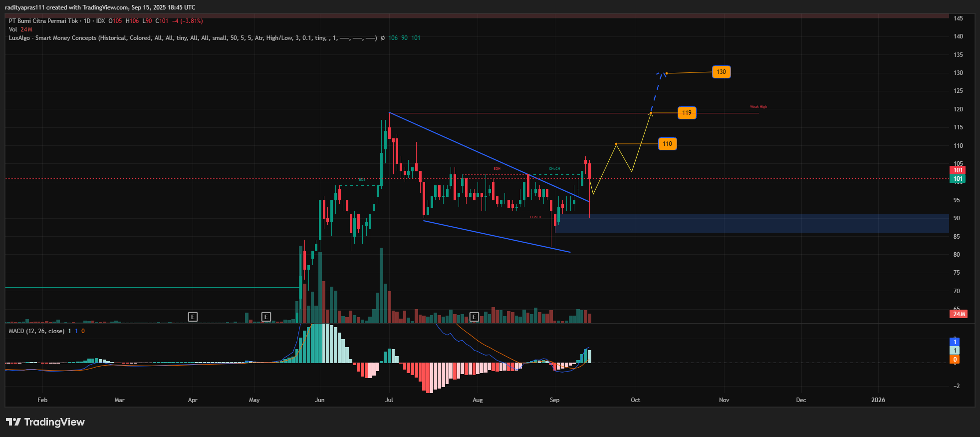The image size is (980, 437).
Task: Click the Jun date on time axis
Action: (x=320, y=400)
